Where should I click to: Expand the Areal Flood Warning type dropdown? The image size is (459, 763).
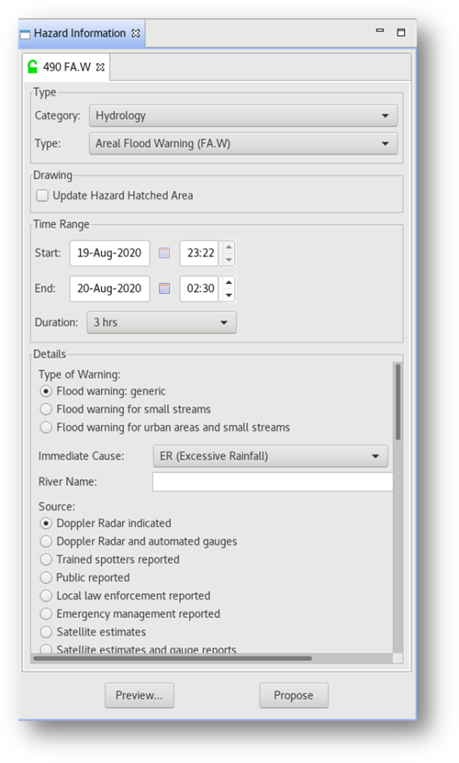pyautogui.click(x=243, y=144)
